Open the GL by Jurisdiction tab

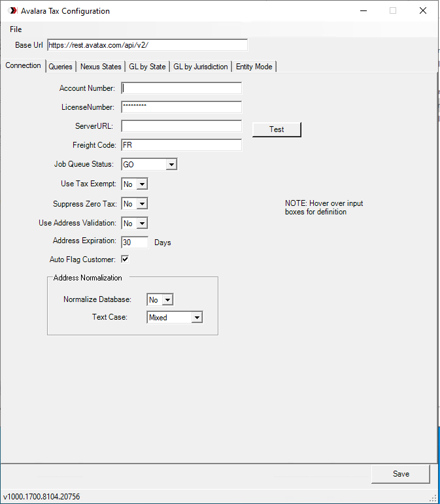click(201, 67)
